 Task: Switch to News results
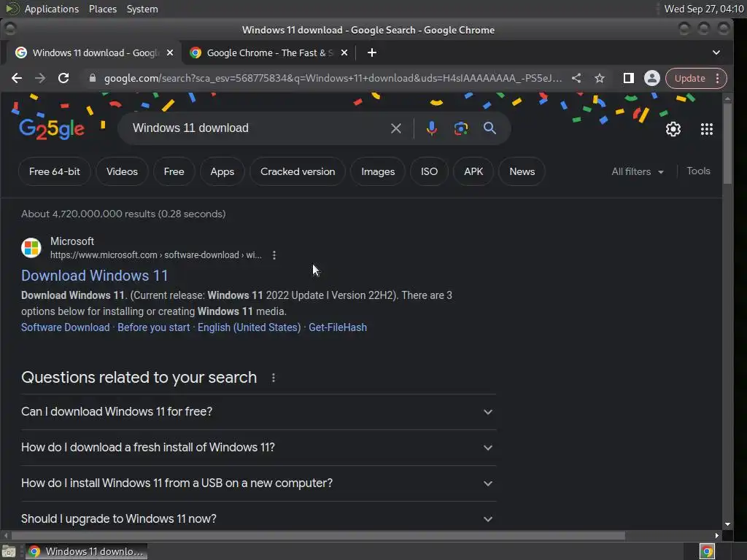pos(522,171)
